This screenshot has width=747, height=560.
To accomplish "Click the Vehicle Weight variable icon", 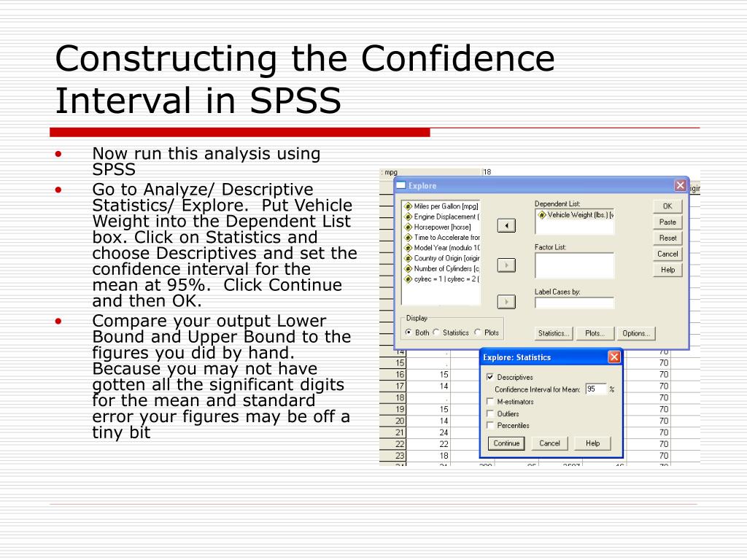I will pos(542,215).
